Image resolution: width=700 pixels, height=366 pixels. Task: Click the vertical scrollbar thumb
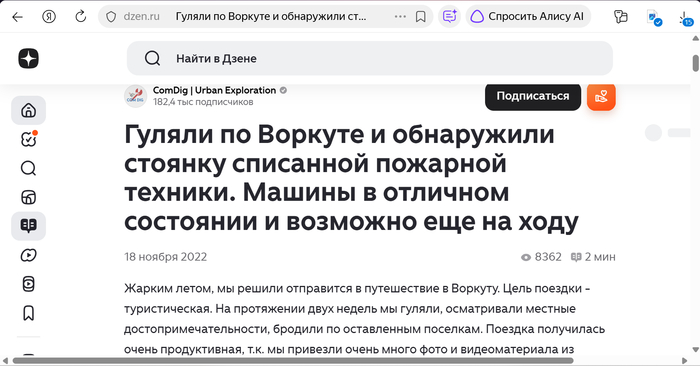coord(696,62)
